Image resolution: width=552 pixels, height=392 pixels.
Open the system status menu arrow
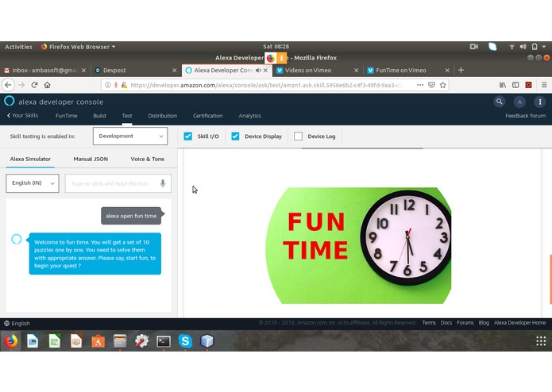coord(544,46)
